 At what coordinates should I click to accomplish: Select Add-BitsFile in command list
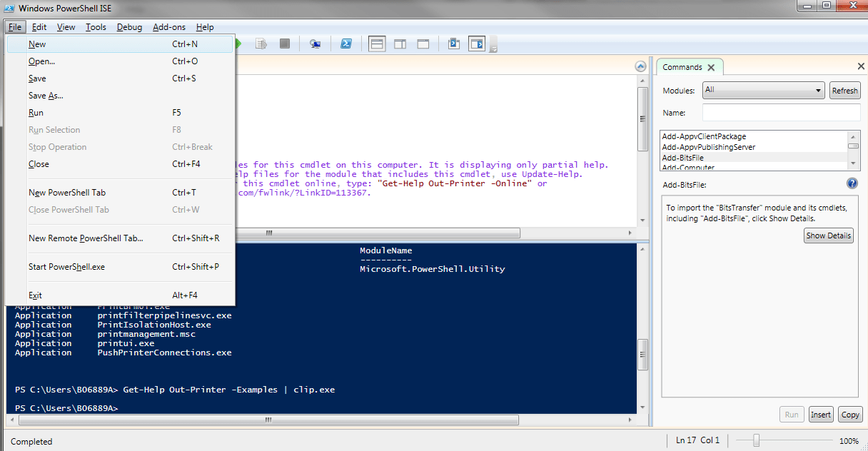point(754,158)
